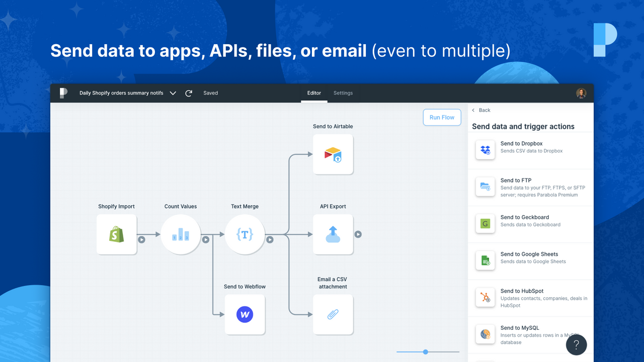Select the Editor tab
Image resolution: width=644 pixels, height=362 pixels.
(314, 93)
